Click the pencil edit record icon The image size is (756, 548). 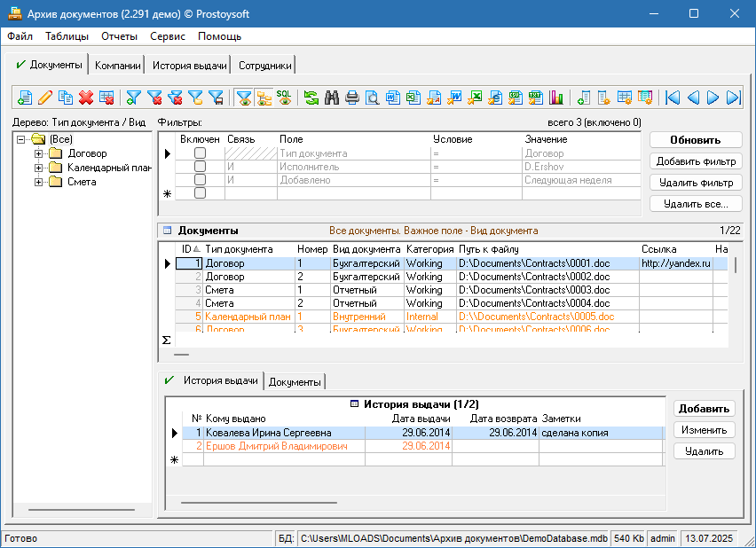click(45, 98)
